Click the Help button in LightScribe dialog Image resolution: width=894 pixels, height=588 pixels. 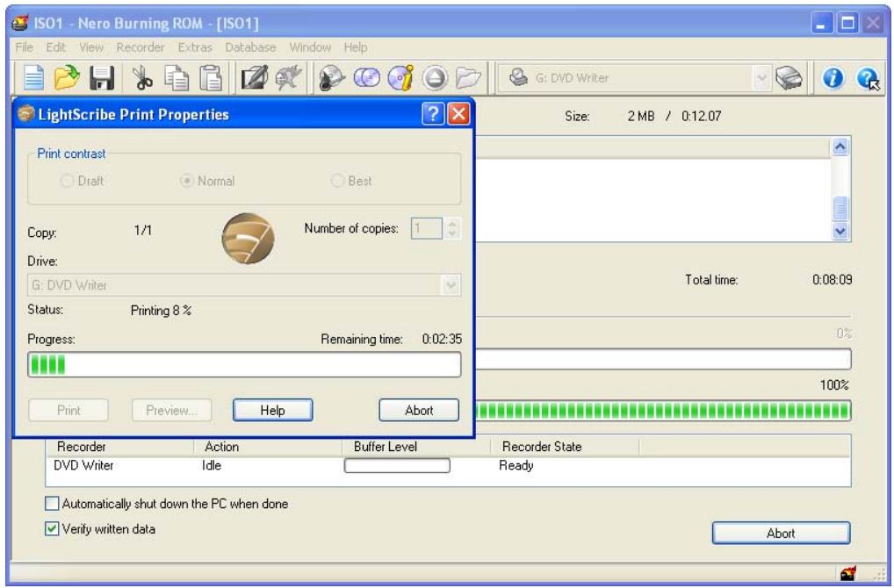click(x=272, y=410)
